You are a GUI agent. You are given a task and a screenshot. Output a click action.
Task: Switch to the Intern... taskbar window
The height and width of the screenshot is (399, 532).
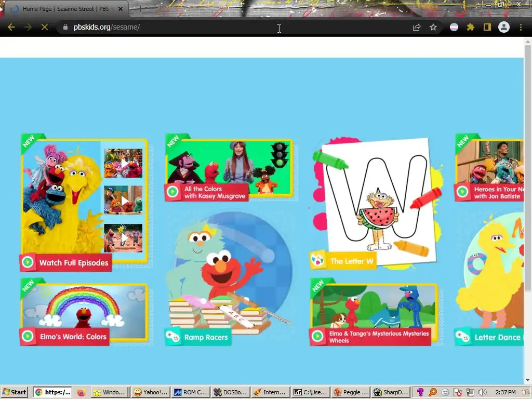pos(270,392)
